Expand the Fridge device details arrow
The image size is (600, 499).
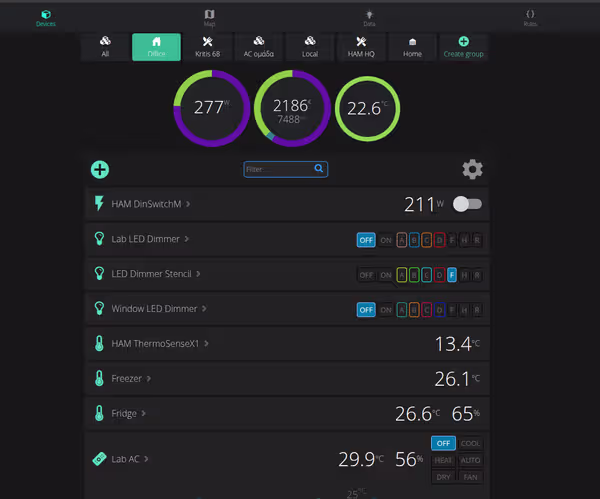tap(143, 413)
